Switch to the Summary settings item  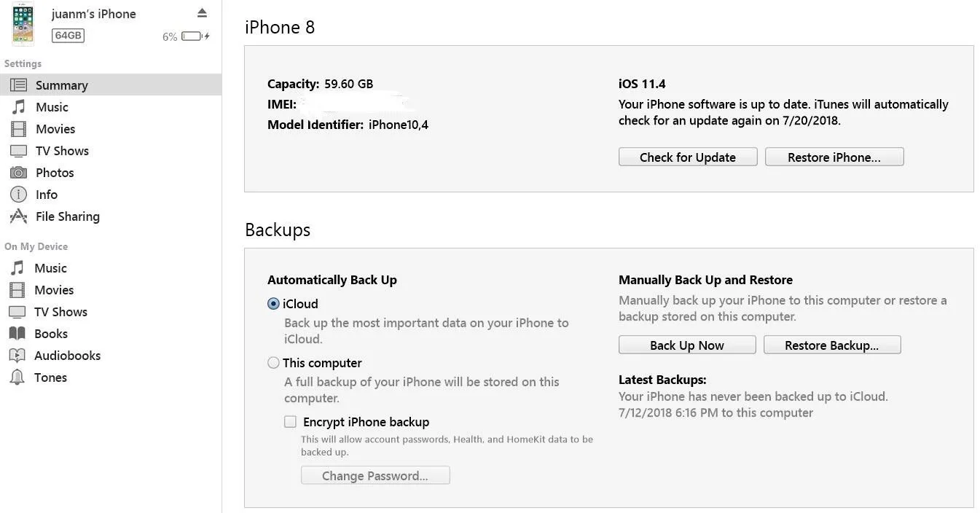click(x=111, y=85)
